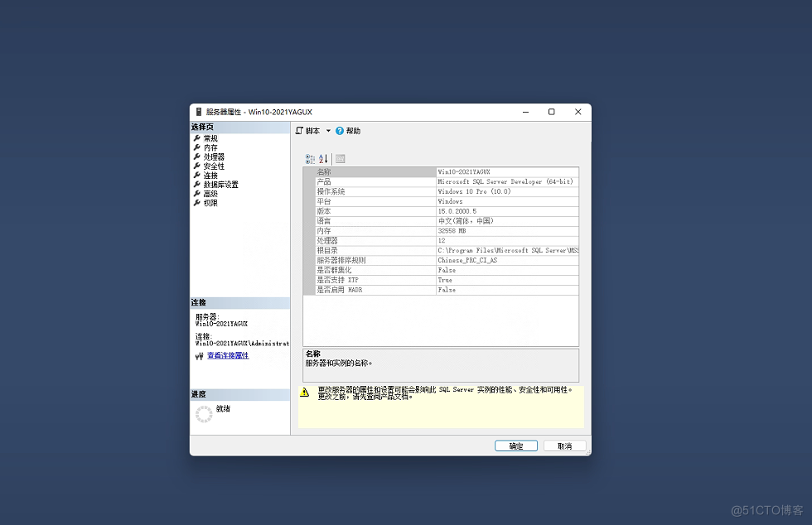
Task: Click the progress spinner beside 就绪
Action: point(204,414)
